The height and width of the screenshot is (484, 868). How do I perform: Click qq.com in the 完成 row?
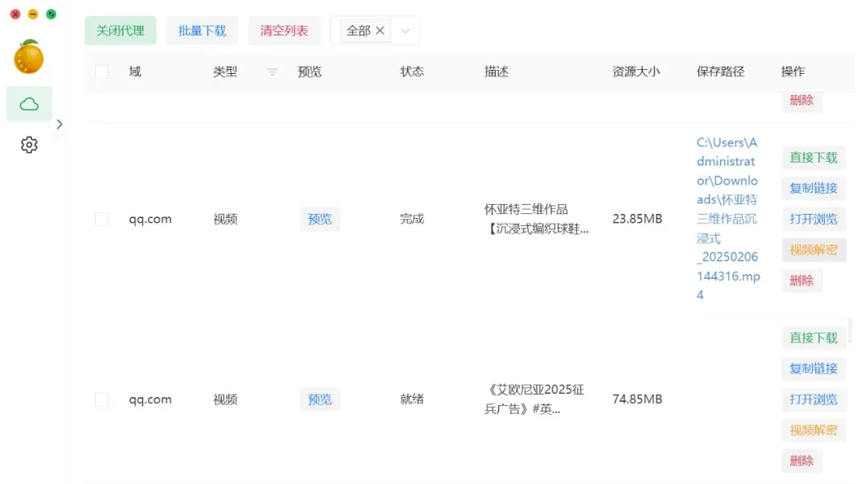(150, 219)
